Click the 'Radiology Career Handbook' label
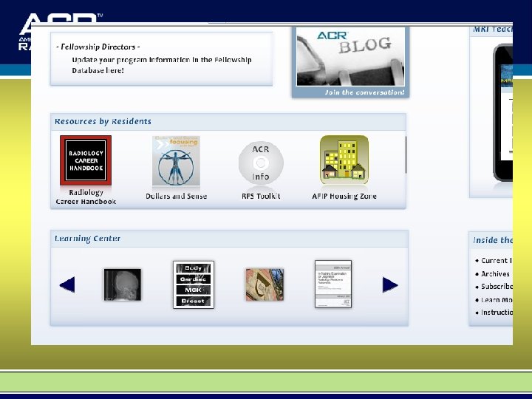Image resolution: width=532 pixels, height=399 pixels. (x=86, y=197)
